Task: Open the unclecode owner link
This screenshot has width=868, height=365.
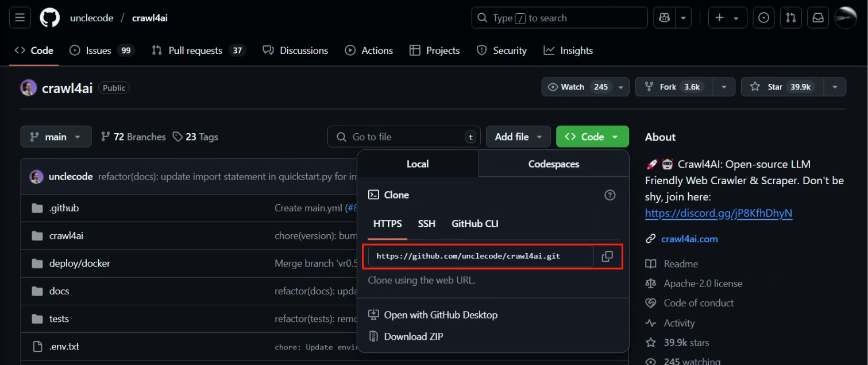Action: tap(91, 18)
